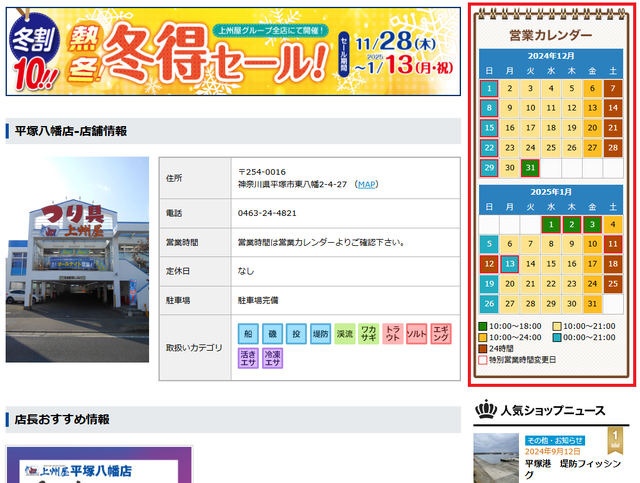Open the 冬得セール winter sale banner
The height and width of the screenshot is (483, 640).
233,51
